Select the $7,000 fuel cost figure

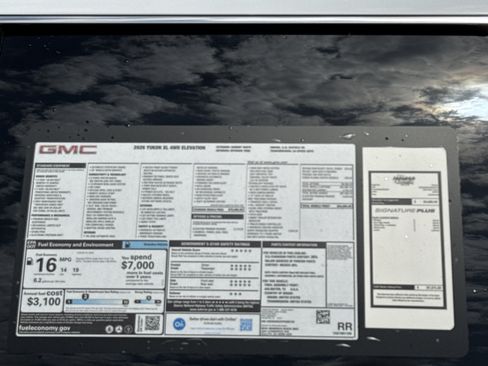138,265
